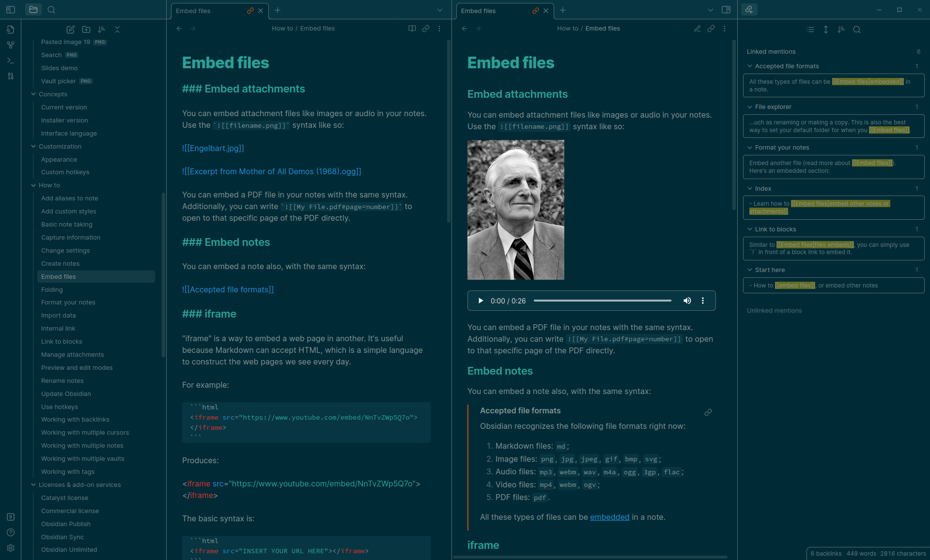Open the command palette ribbon icon
The height and width of the screenshot is (560, 930).
[11, 61]
